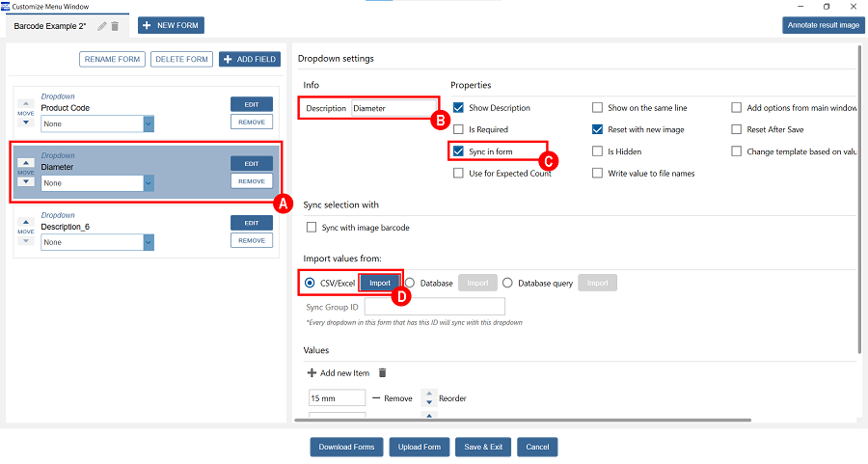Open the Diameter dropdown list
Viewport: 868px width, 464px height.
click(149, 183)
